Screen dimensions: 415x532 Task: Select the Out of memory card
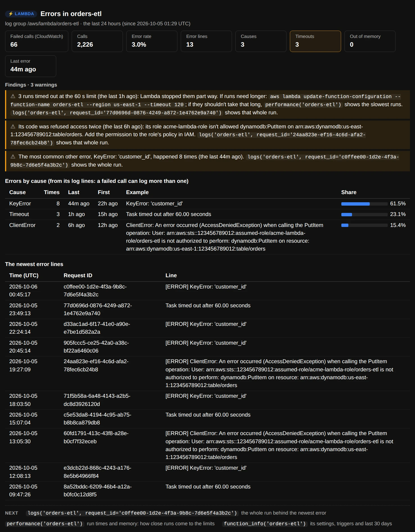pos(370,41)
